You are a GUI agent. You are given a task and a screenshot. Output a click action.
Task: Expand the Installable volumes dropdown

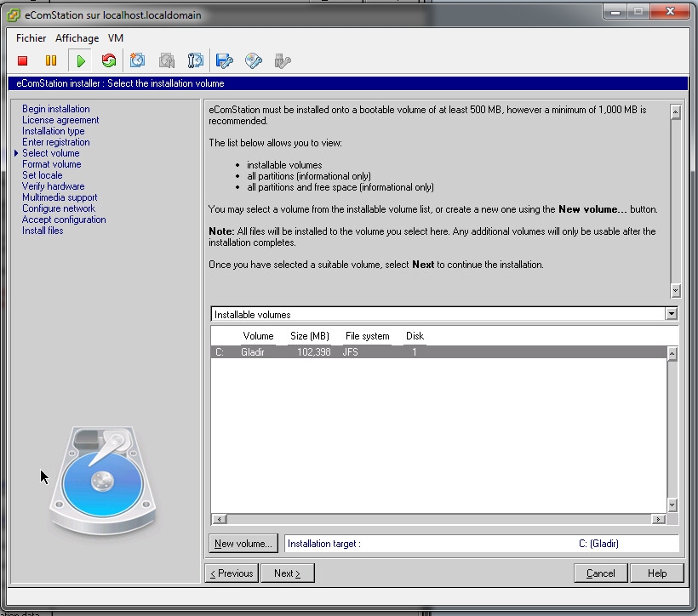tap(672, 314)
